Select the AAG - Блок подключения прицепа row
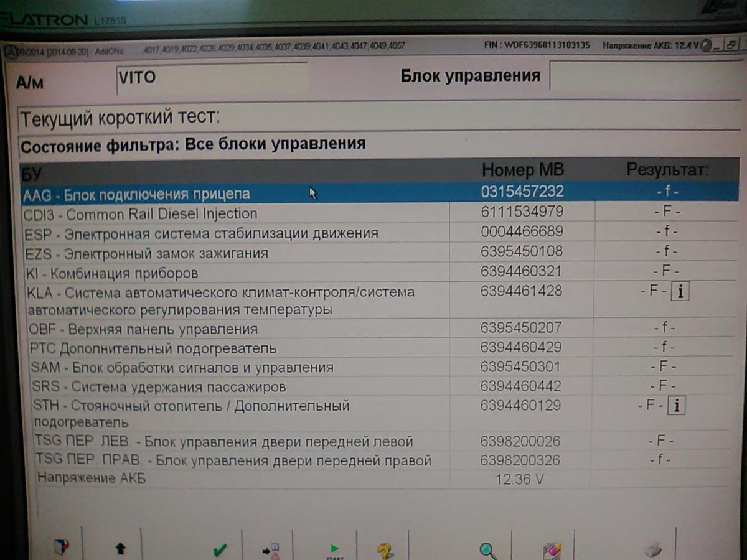This screenshot has height=560, width=747. pos(379,192)
